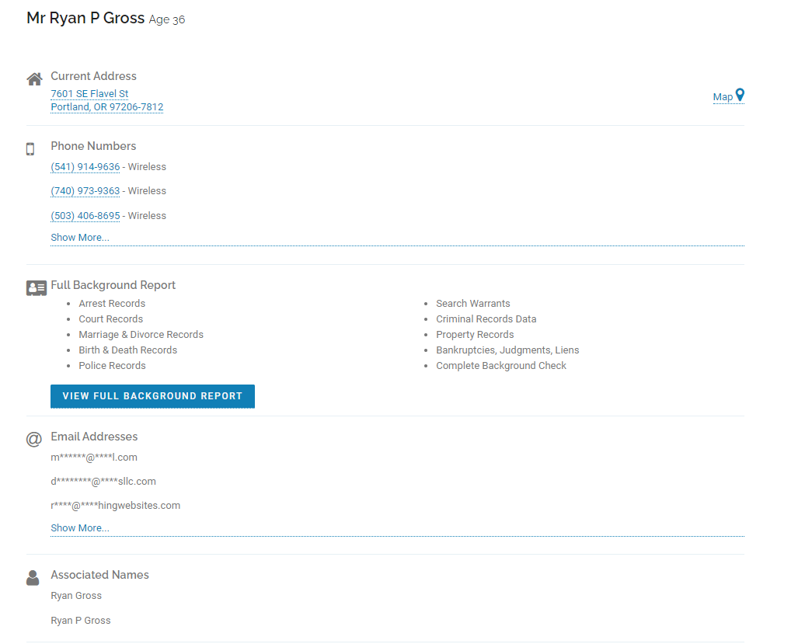Click the Arrest Records list item
Screen dimensions: 812x644
tap(112, 304)
